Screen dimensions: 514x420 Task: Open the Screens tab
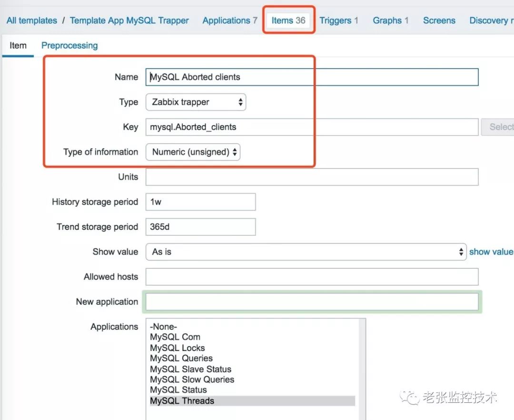coord(439,20)
